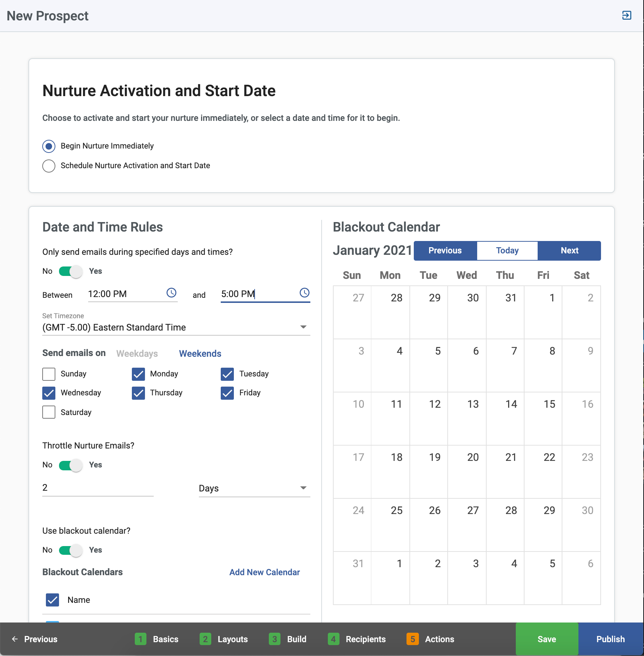Go to step 2 Layouts
The width and height of the screenshot is (644, 656).
224,639
